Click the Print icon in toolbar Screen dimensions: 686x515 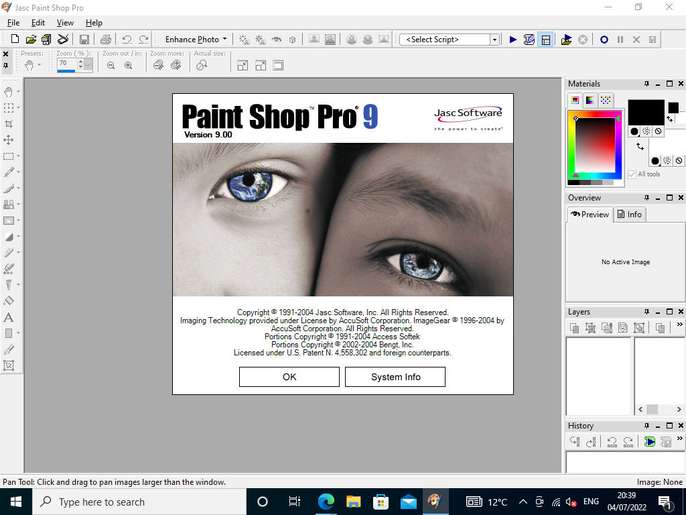coord(105,39)
